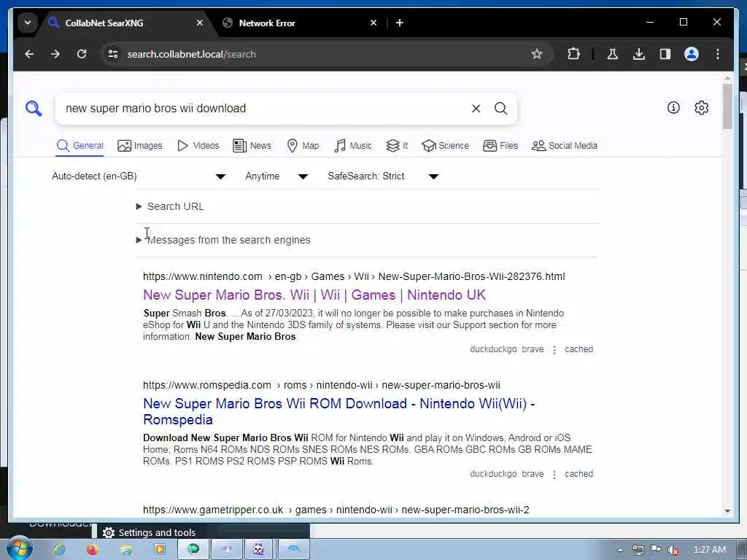Open the volume muted tray icon

point(673,550)
